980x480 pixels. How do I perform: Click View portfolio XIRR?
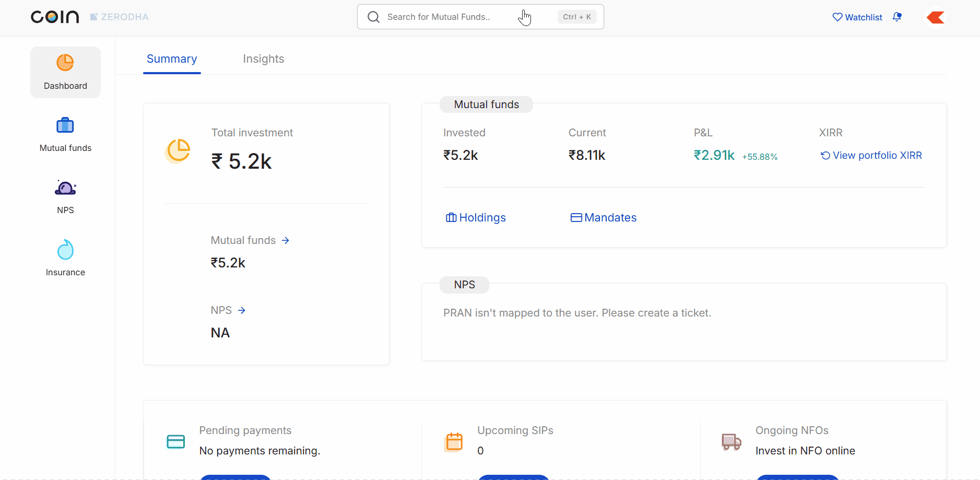871,156
